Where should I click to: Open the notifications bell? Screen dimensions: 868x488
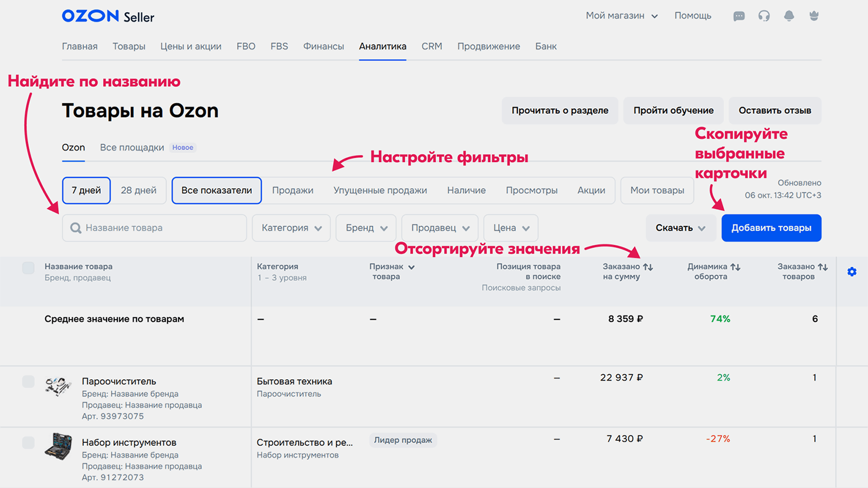pyautogui.click(x=789, y=16)
